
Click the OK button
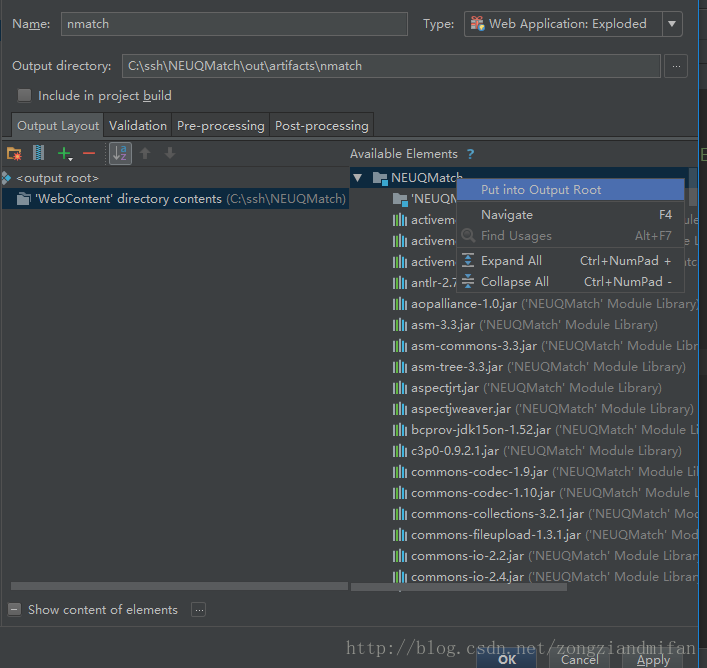[507, 660]
